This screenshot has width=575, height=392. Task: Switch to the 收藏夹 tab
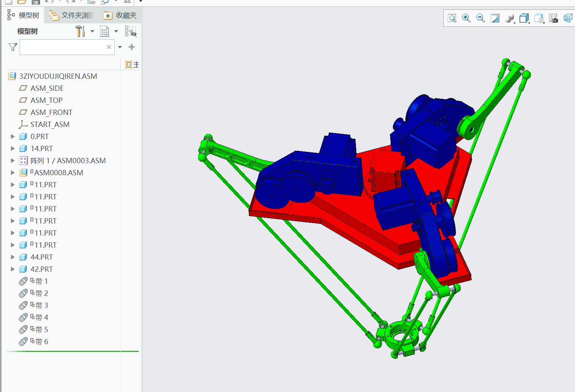pyautogui.click(x=120, y=15)
